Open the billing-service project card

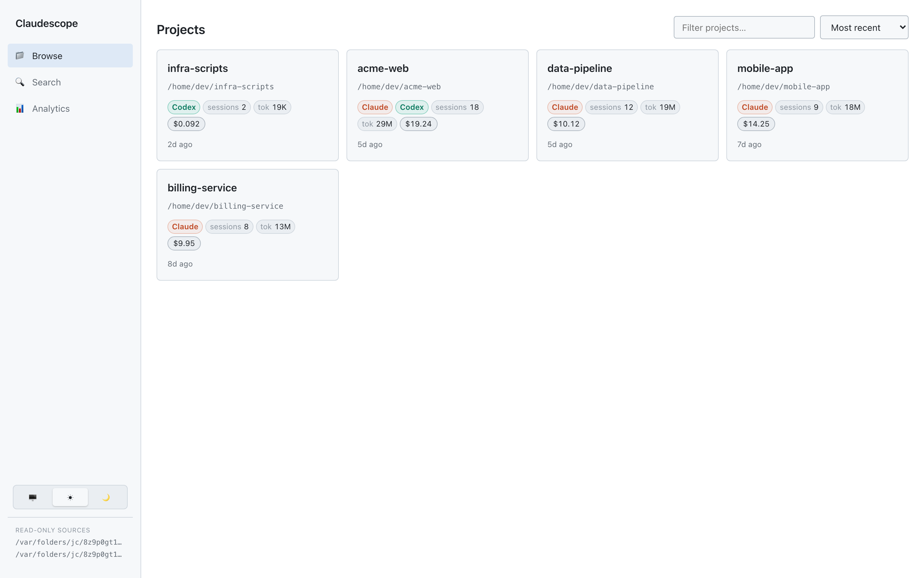(247, 225)
